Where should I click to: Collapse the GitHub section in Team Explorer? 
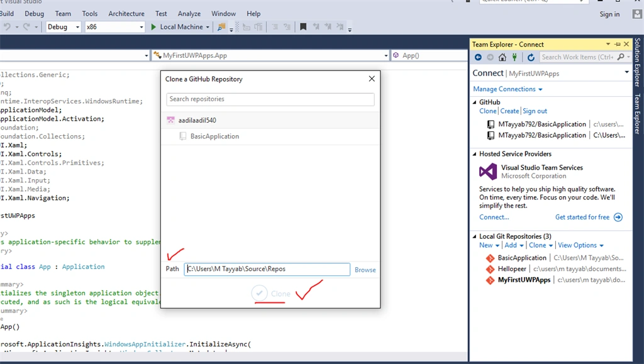474,102
